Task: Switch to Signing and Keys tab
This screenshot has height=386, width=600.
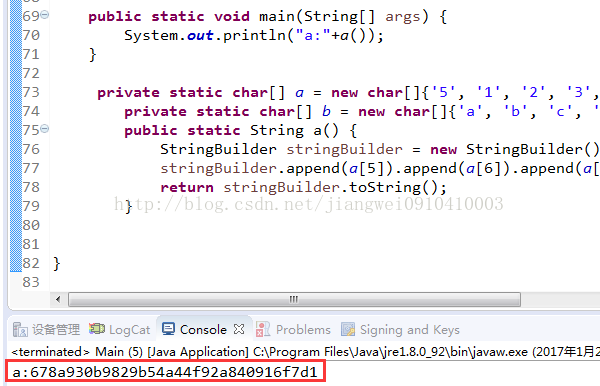Action: (x=401, y=329)
